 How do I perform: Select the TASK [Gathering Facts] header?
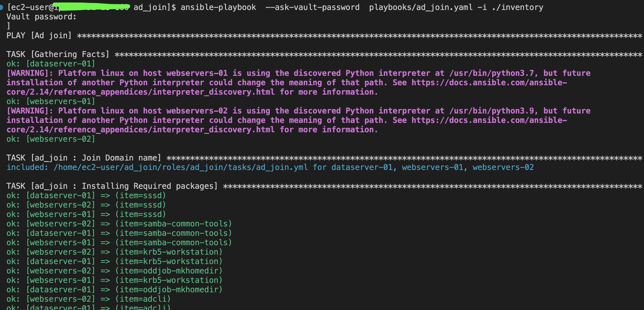tap(58, 54)
